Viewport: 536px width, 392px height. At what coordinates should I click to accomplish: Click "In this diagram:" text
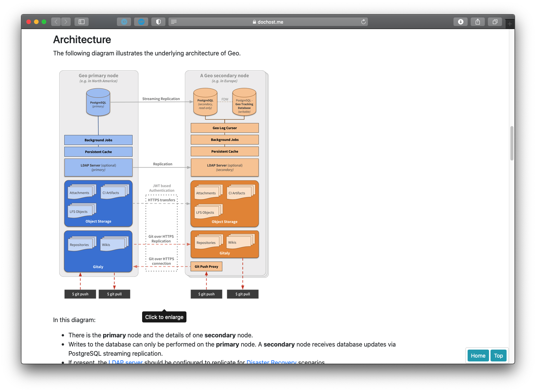[x=74, y=320]
